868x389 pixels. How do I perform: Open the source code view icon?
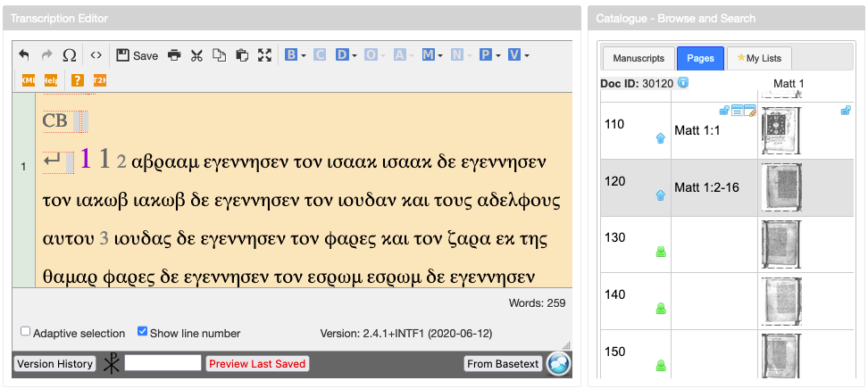click(96, 55)
